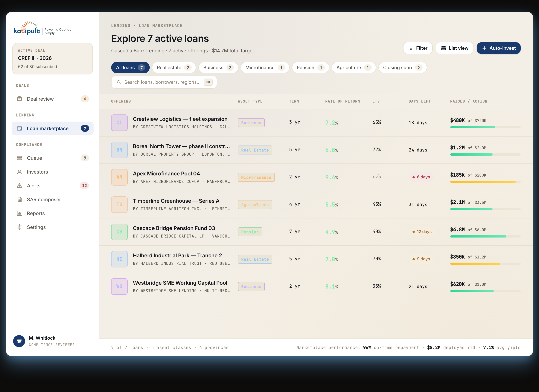Open the Alerts page
Viewport: 539px width, 392px height.
click(53, 186)
